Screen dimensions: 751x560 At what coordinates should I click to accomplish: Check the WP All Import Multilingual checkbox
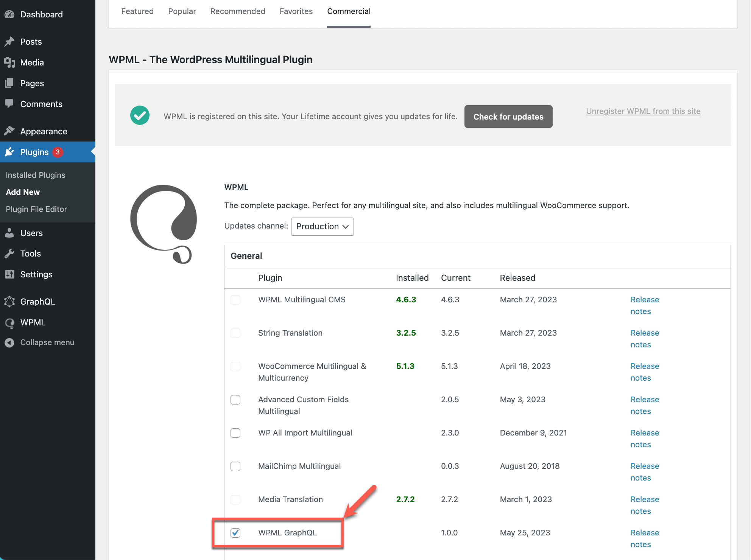(235, 433)
